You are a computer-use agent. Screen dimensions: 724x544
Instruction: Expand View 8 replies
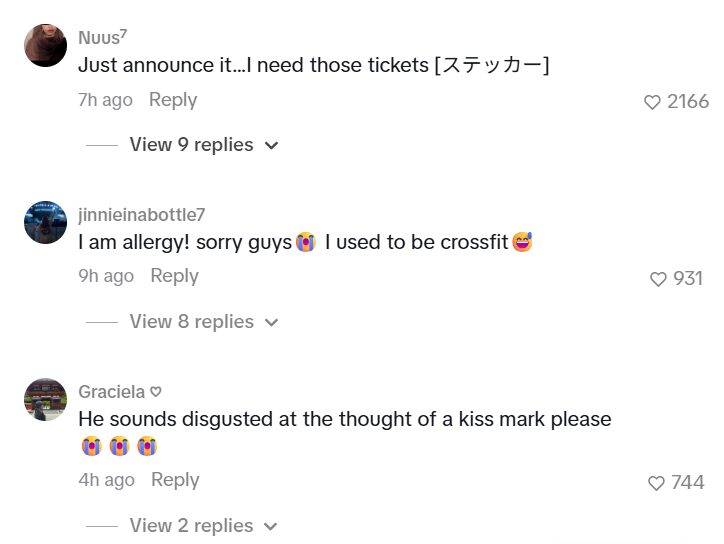(191, 322)
